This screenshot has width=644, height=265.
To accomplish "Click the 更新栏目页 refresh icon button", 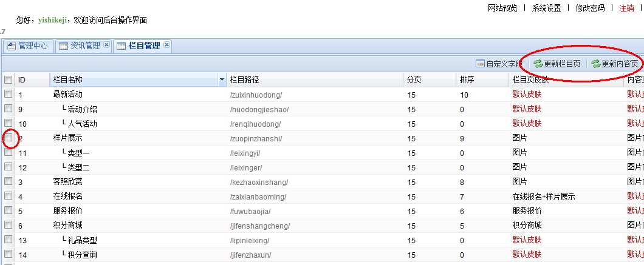I will coord(557,64).
